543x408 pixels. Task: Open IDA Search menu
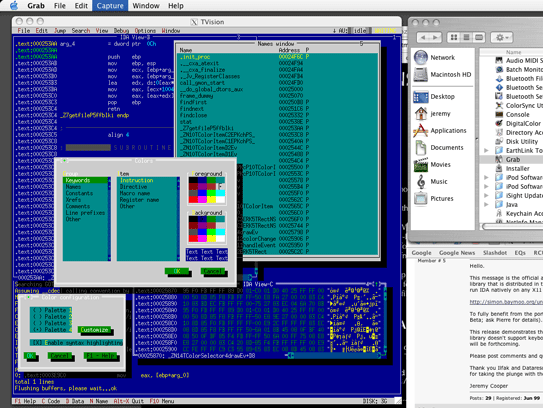[81, 31]
